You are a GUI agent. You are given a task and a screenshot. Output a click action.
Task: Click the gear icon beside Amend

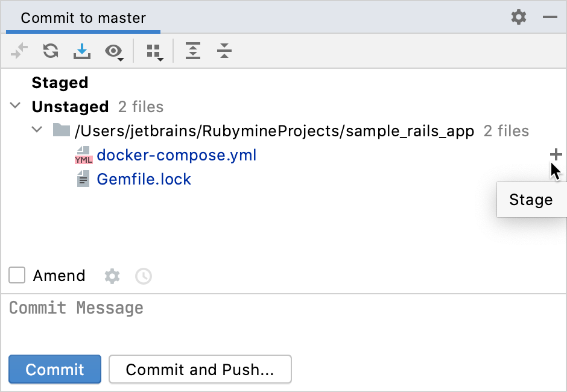[x=112, y=276]
